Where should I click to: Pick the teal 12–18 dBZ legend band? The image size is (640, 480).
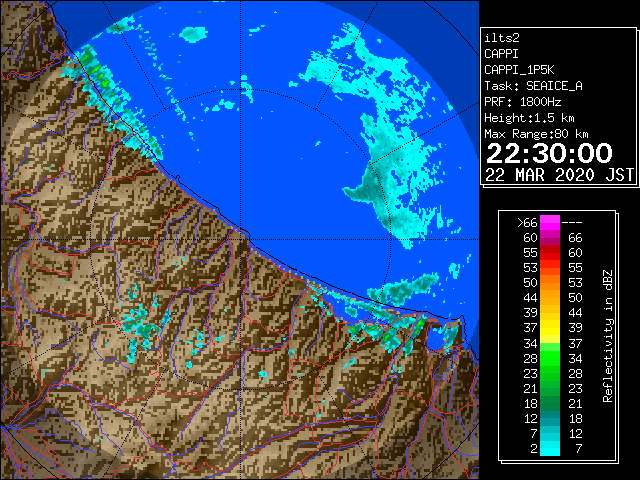[x=550, y=418]
